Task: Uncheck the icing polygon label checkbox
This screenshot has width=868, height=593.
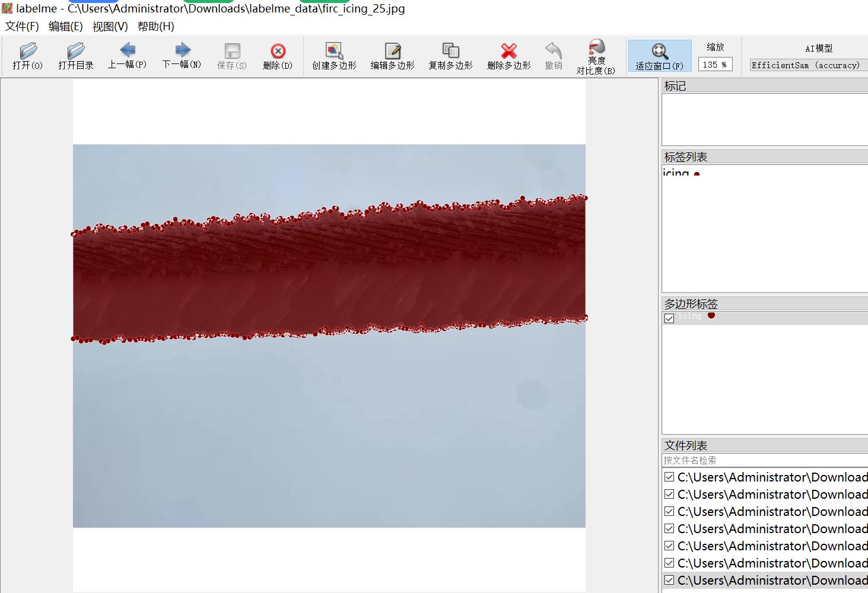Action: pyautogui.click(x=669, y=318)
